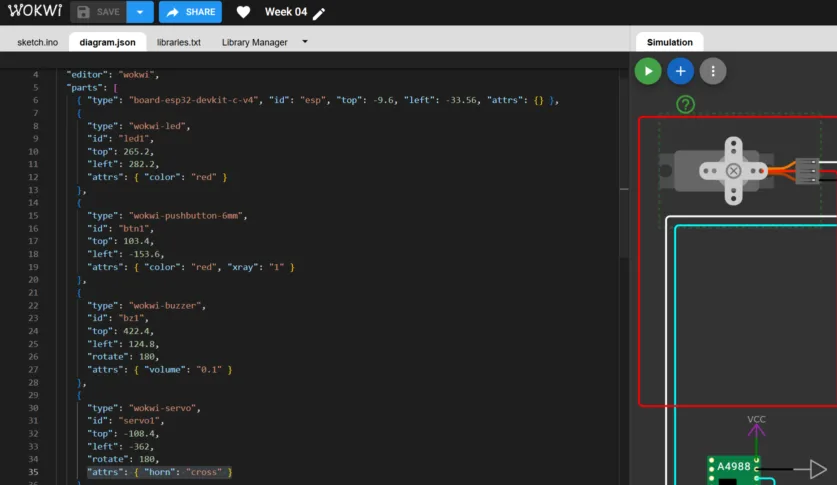
Task: Click the SHARE button
Action: point(190,12)
